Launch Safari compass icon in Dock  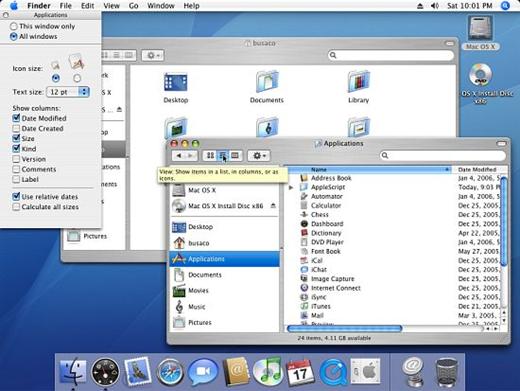coord(170,372)
